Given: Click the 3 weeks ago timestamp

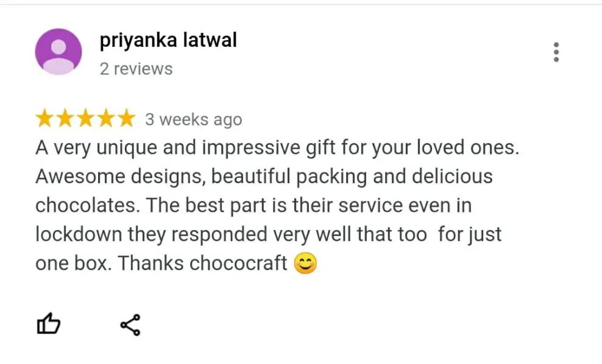Looking at the screenshot, I should (x=194, y=120).
